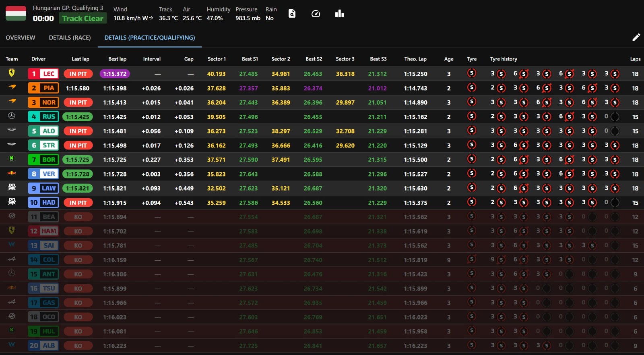Click the Red Bull logo beside VER
This screenshot has height=355, width=644.
coord(12,173)
